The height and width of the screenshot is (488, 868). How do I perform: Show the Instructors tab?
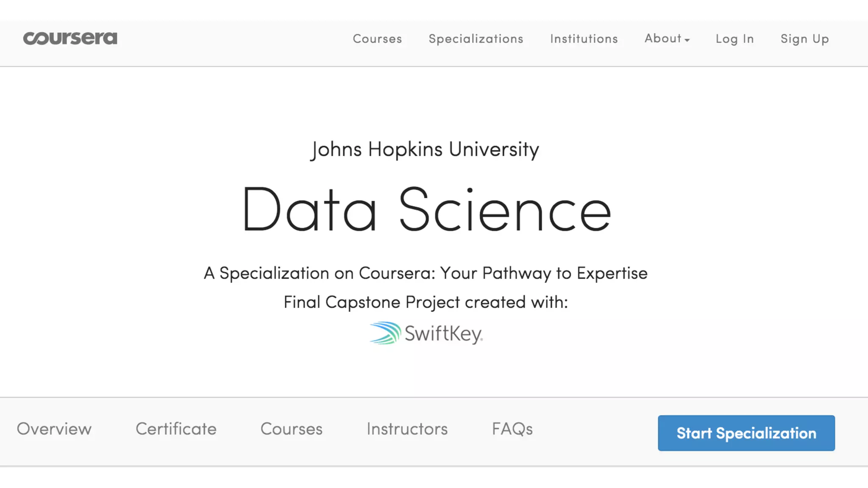click(x=407, y=429)
